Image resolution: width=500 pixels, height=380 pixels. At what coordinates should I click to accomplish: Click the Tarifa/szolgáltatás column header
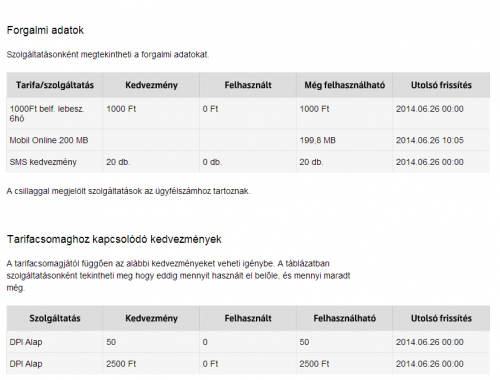coord(55,85)
